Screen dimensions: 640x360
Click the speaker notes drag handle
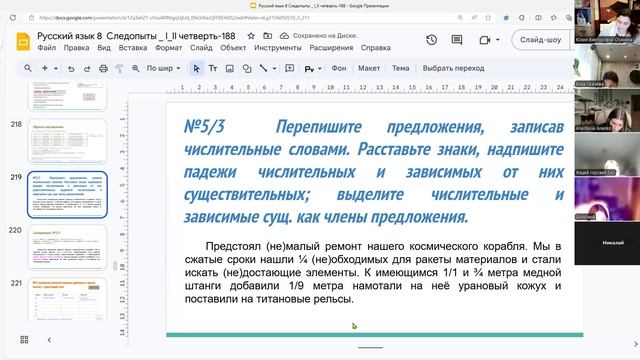coord(371,348)
